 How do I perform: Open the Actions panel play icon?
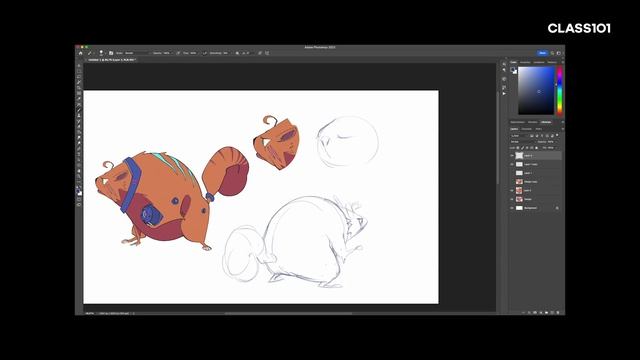pos(504,93)
